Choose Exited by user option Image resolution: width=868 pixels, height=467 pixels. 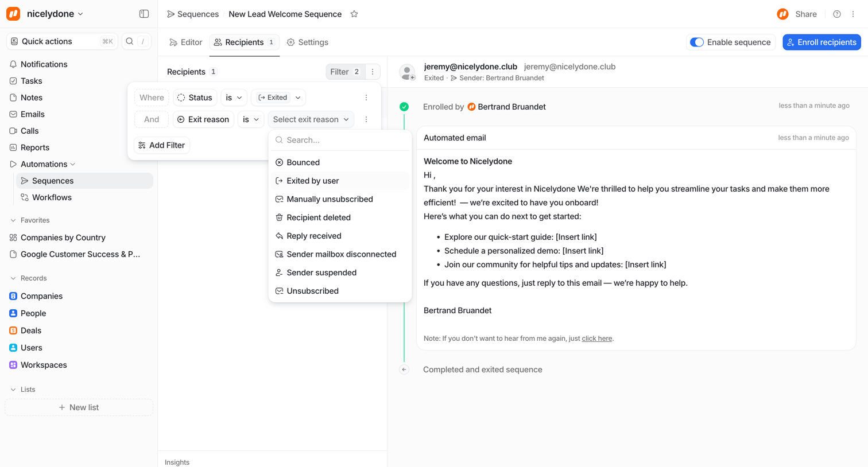click(x=340, y=181)
